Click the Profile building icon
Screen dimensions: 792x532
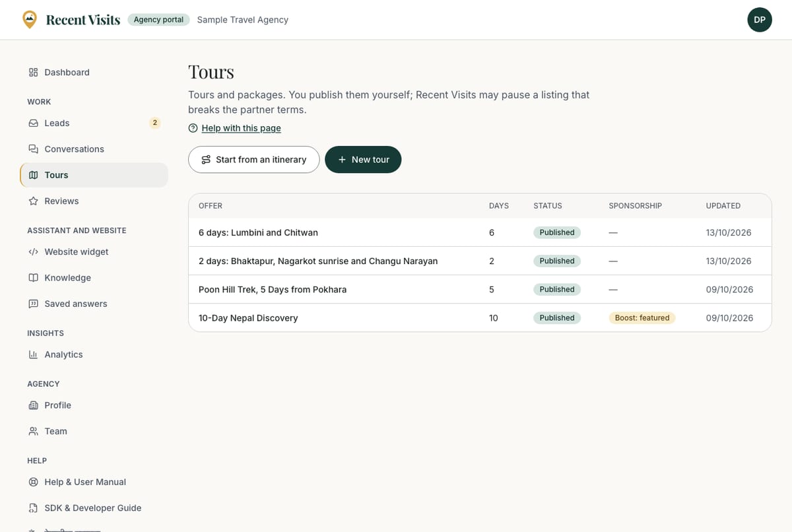(x=33, y=405)
